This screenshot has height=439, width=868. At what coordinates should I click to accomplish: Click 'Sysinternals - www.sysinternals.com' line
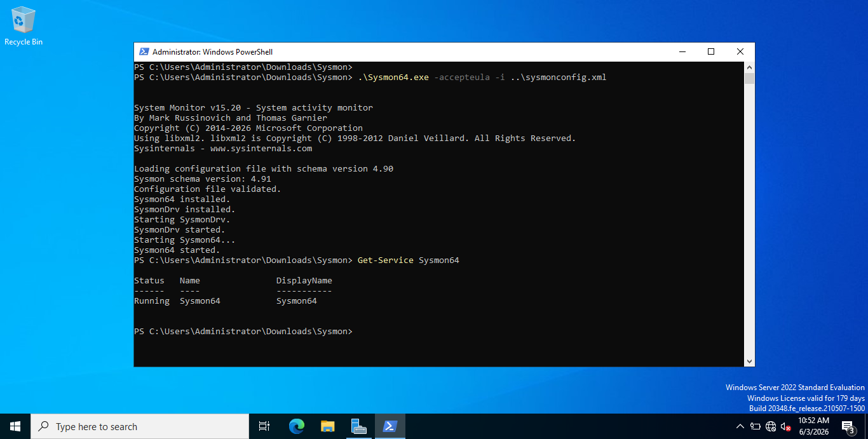click(223, 149)
